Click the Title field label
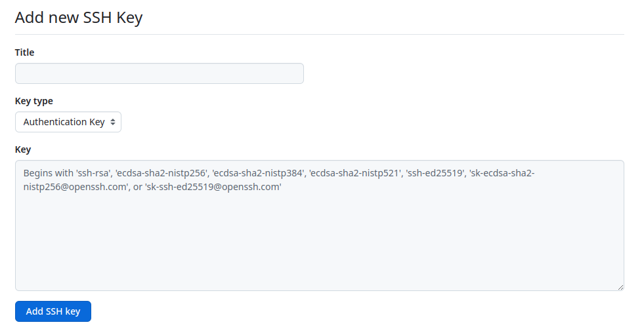This screenshot has height=333, width=644. [x=24, y=52]
